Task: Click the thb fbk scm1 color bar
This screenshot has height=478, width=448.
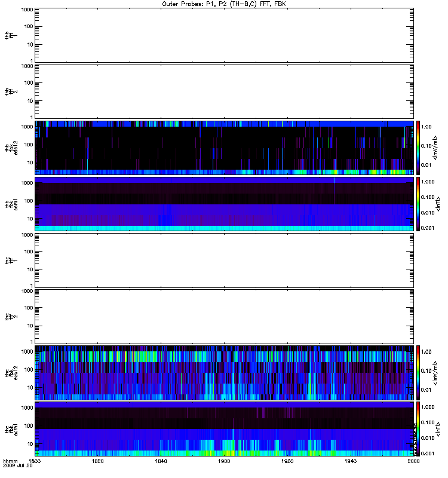Action: 418,204
